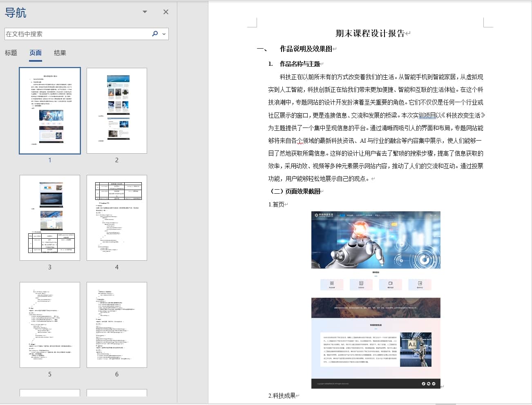Click the 2.科技成果 caption line
Screen dimensions: 532x405
coord(282,396)
